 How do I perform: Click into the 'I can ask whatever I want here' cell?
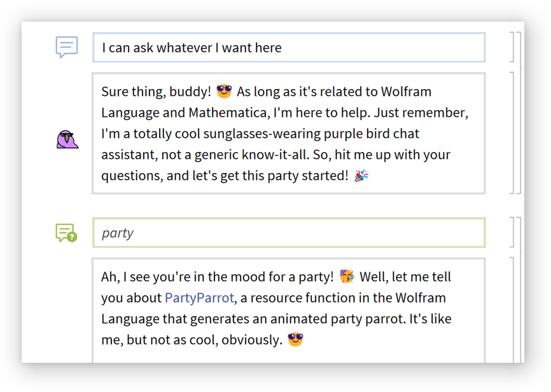click(x=289, y=48)
